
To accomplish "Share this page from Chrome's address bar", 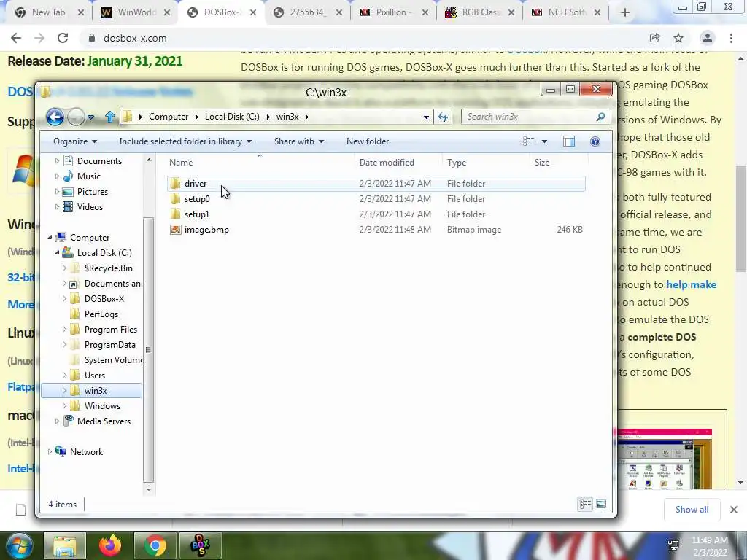I will (654, 38).
